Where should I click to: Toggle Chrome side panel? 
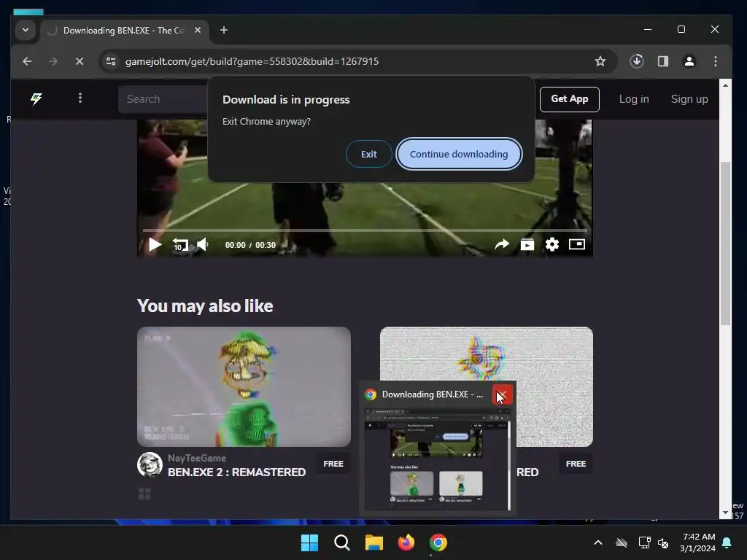662,61
